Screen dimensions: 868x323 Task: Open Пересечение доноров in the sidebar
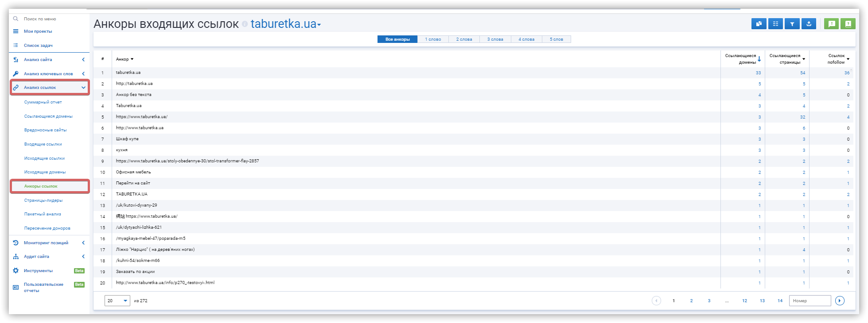coord(47,228)
